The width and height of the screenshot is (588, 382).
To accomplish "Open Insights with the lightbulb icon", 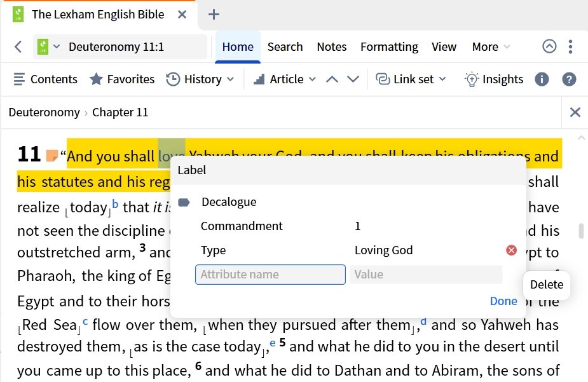I will click(x=493, y=79).
